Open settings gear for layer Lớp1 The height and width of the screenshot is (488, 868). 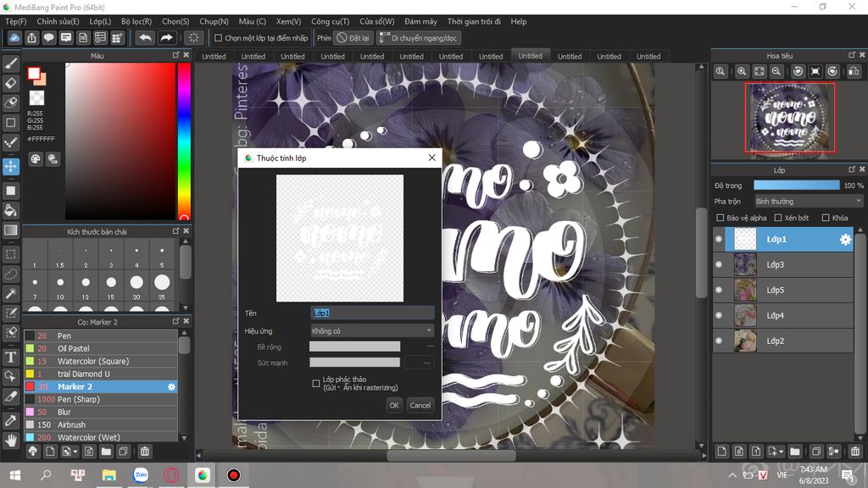click(x=845, y=240)
